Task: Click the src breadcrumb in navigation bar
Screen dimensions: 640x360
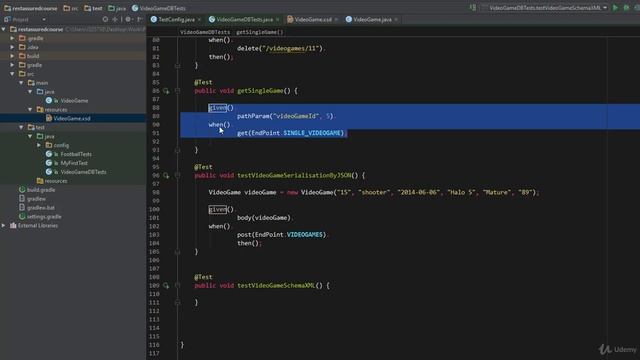Action: point(71,8)
